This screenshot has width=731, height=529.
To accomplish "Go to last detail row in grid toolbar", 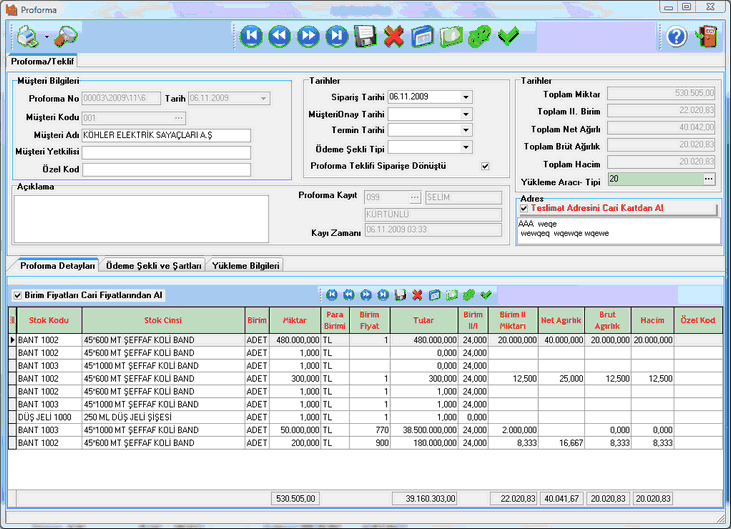I will pos(383,295).
